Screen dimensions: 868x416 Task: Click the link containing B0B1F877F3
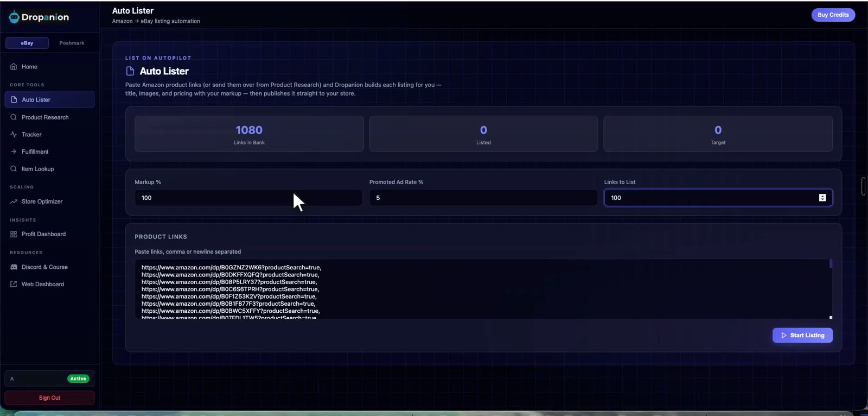click(228, 304)
